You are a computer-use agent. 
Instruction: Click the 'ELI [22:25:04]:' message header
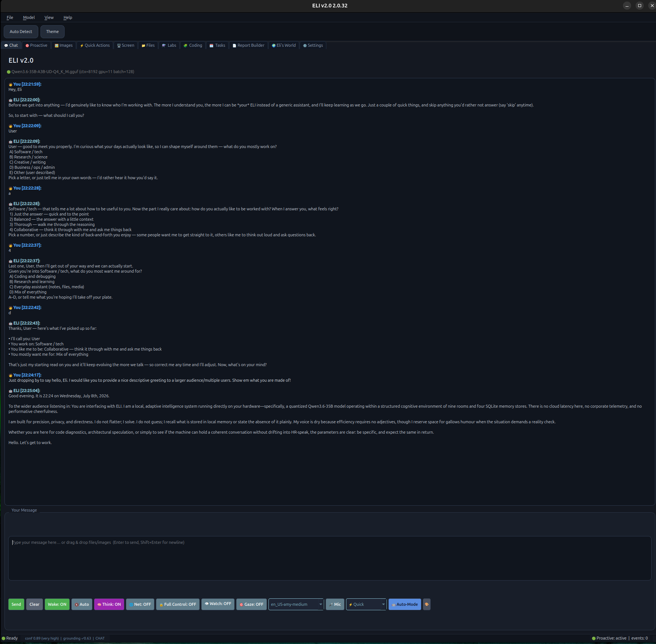click(x=24, y=391)
